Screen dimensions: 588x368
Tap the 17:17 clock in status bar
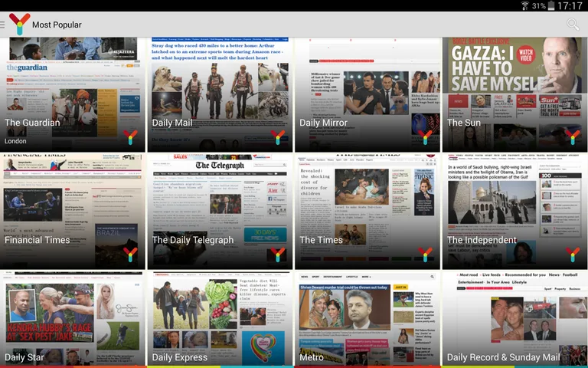tap(570, 5)
